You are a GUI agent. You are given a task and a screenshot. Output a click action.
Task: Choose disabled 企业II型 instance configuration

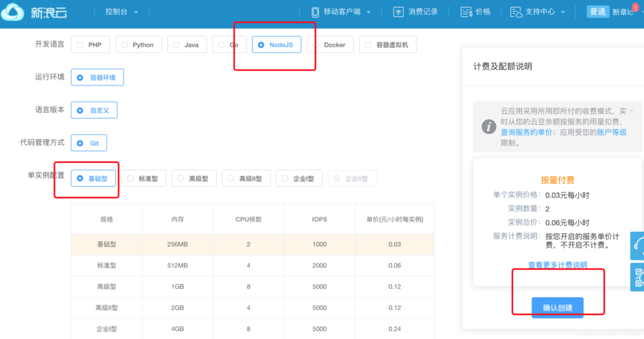(x=352, y=178)
